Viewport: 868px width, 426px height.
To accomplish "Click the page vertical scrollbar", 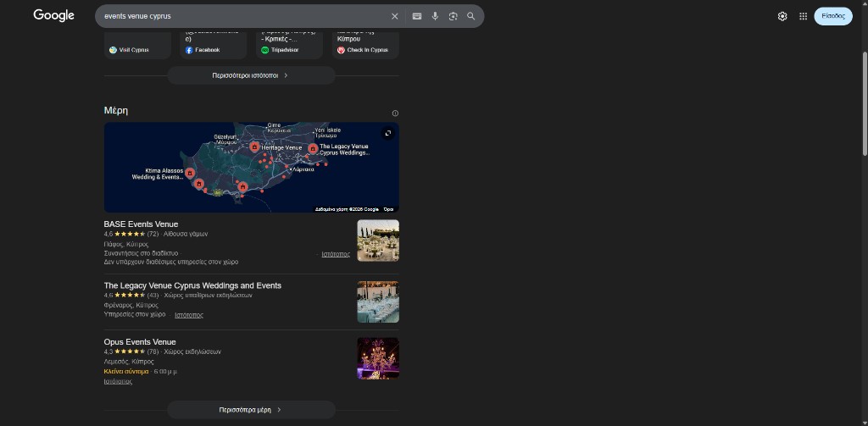I will [865, 103].
